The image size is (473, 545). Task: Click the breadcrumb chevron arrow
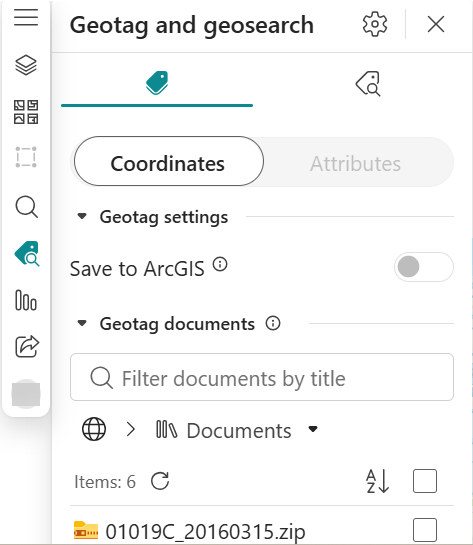coord(131,429)
